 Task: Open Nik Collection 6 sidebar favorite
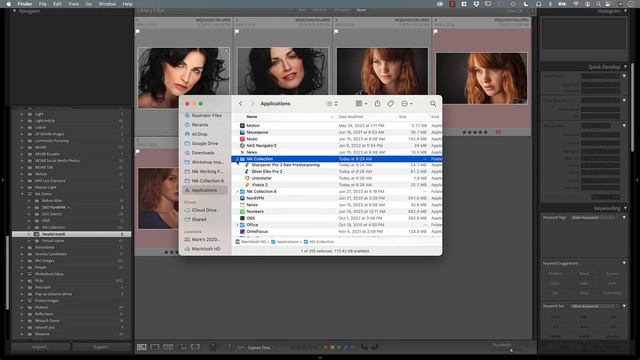tap(204, 181)
